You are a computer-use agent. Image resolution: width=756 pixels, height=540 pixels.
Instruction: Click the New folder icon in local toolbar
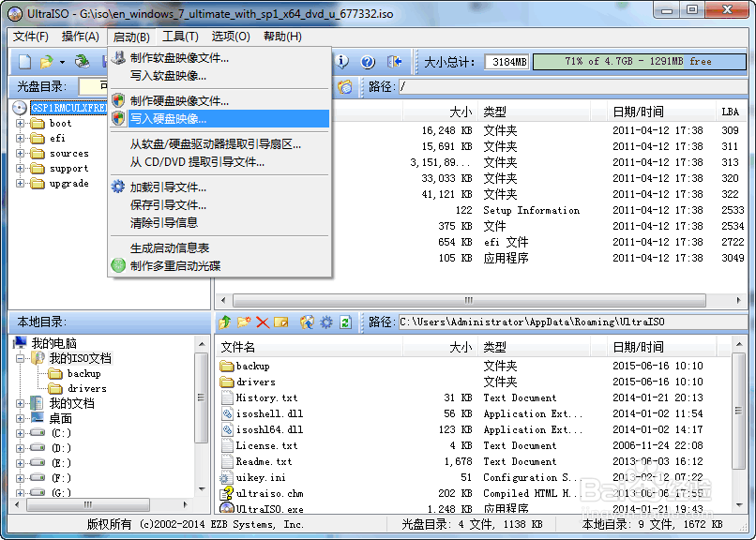coord(244,322)
